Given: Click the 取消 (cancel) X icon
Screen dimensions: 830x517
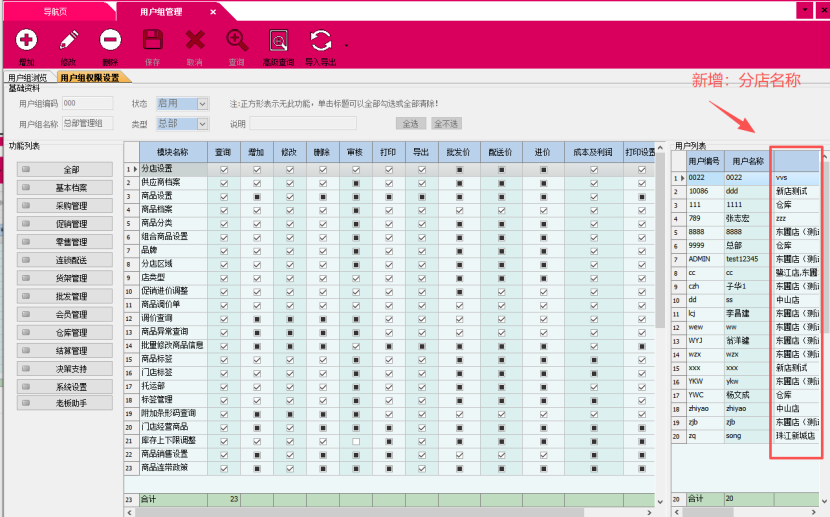Looking at the screenshot, I should pos(195,40).
